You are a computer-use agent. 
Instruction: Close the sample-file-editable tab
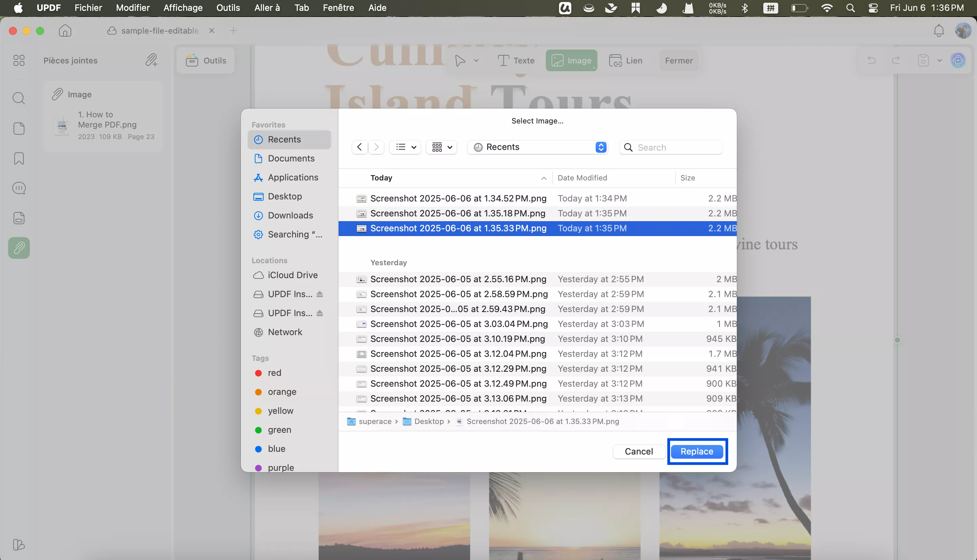click(212, 31)
